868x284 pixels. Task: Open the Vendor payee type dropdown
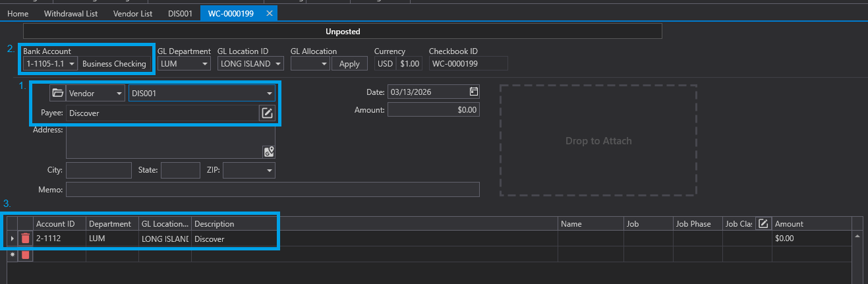119,94
